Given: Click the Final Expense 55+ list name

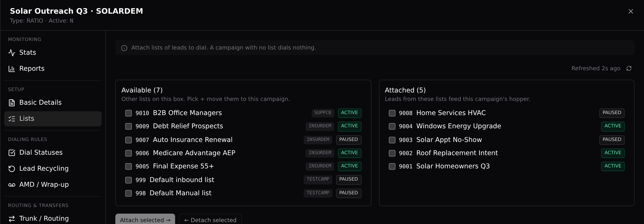Looking at the screenshot, I should (x=183, y=166).
